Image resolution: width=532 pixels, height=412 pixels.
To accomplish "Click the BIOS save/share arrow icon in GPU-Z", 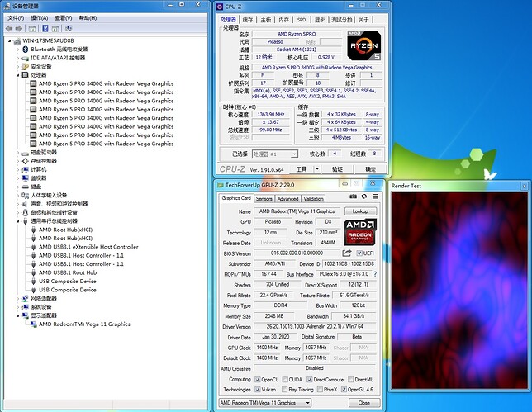I will click(346, 253).
